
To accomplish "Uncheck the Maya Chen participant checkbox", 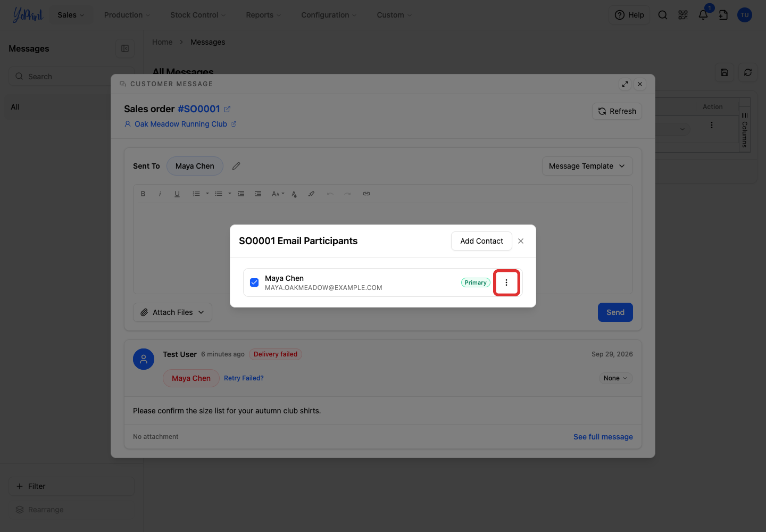I will (254, 282).
